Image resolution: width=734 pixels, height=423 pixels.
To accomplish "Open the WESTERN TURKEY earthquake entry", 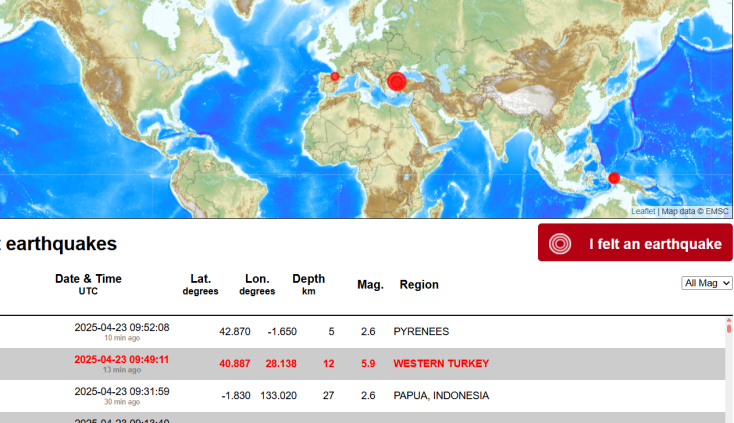I will pos(441,363).
